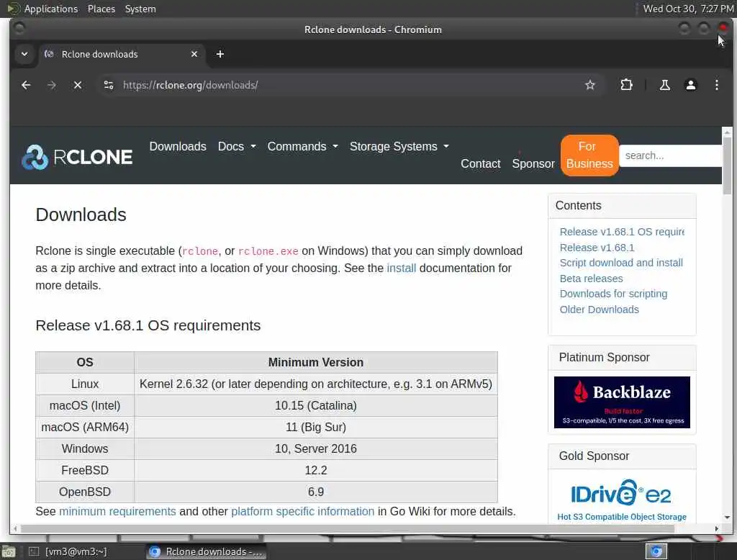Open the minimum requirements link

(x=117, y=511)
